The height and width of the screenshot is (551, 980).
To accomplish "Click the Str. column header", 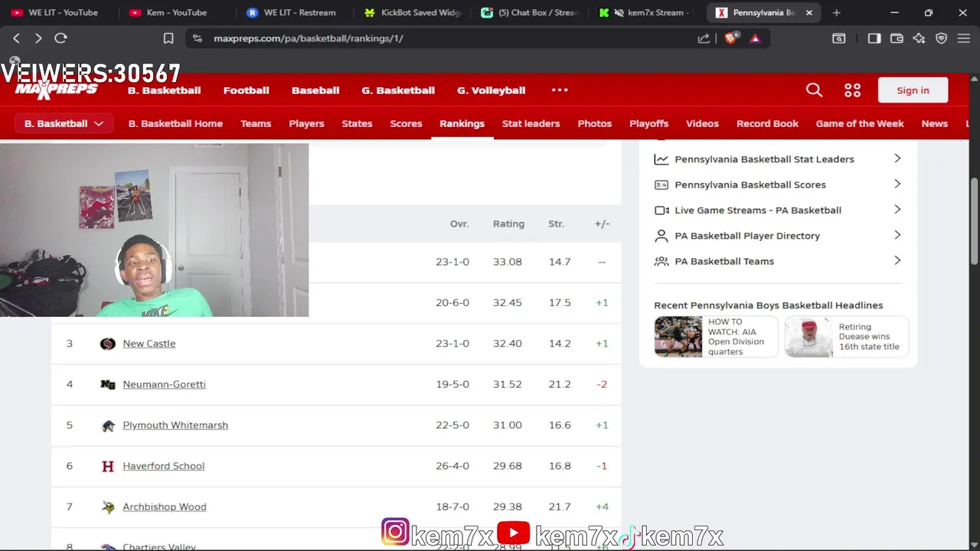I will point(556,223).
